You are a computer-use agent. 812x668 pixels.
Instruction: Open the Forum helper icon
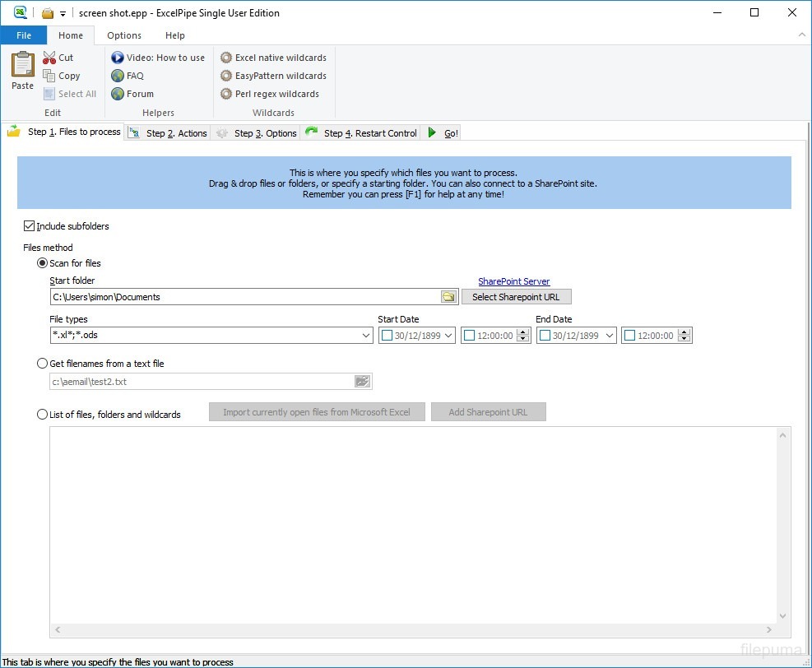[118, 94]
